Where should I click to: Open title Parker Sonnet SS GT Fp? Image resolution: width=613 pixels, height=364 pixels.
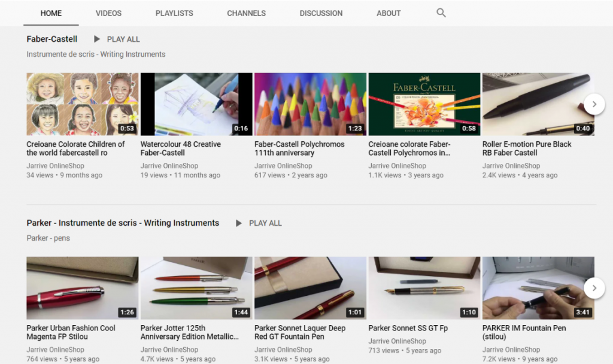pyautogui.click(x=408, y=329)
